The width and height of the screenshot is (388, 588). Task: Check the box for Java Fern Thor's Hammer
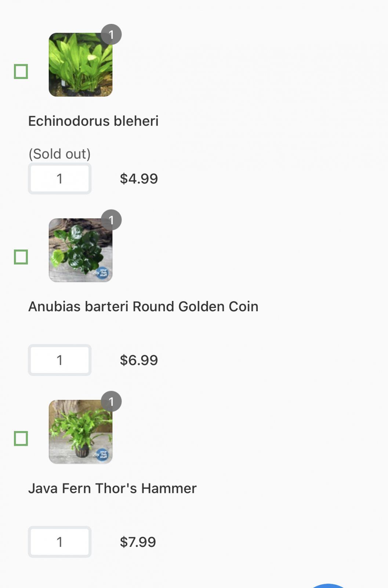coord(21,438)
